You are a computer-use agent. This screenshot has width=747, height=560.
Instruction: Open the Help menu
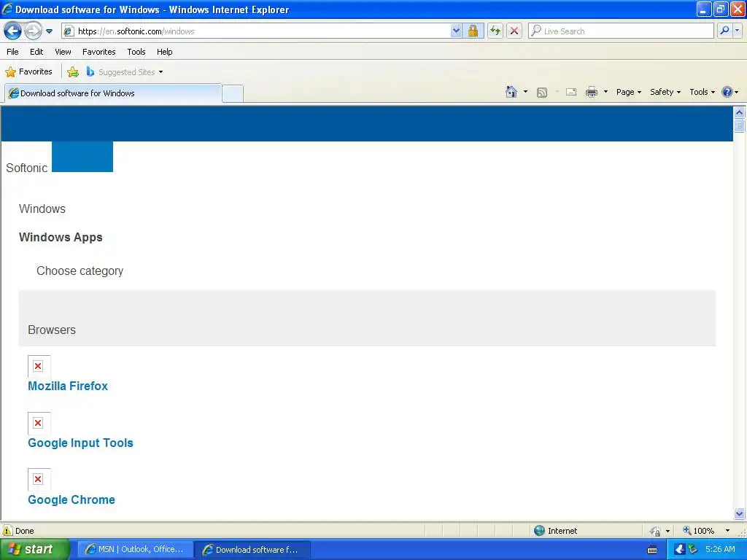[165, 52]
